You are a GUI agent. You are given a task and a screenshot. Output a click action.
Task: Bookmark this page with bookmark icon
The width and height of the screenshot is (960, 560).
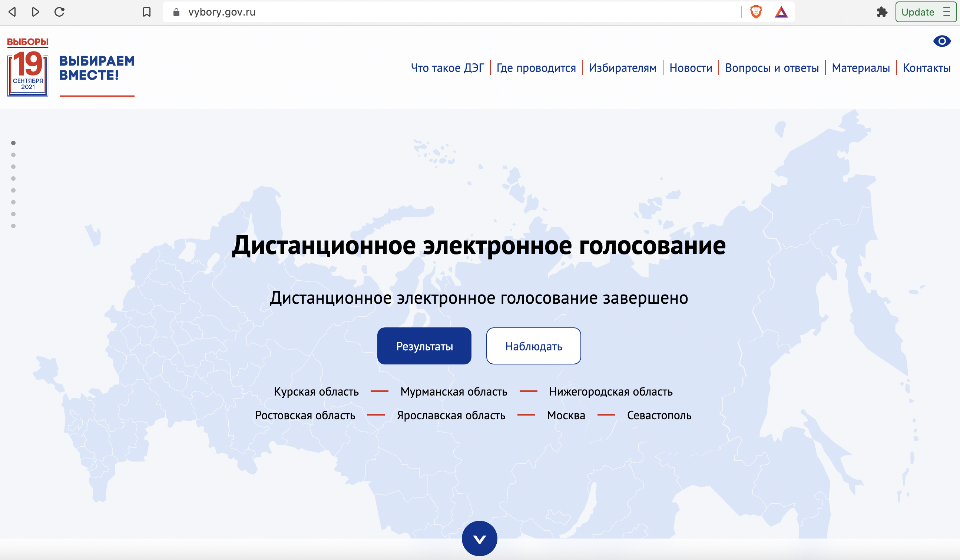pos(147,12)
